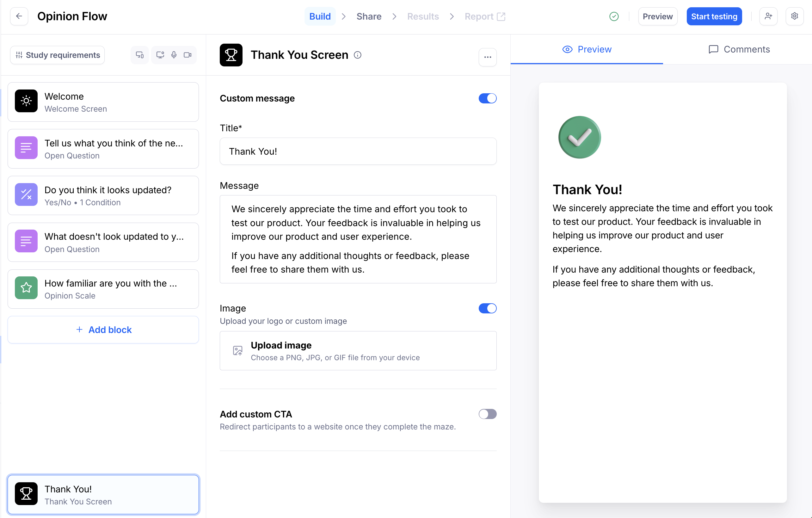Click the microphone requirement icon
Screen dimensions: 812x518
(174, 55)
